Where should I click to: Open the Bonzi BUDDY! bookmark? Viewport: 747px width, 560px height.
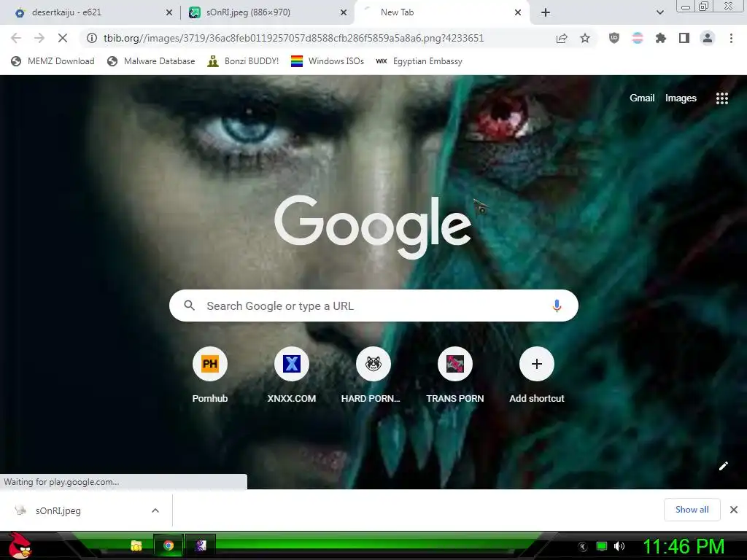[243, 61]
